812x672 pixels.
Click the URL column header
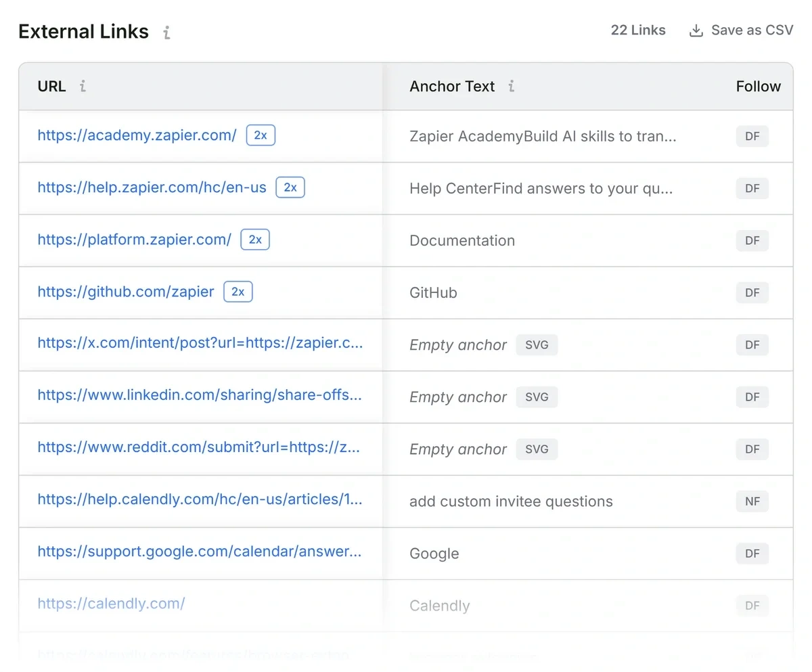pyautogui.click(x=51, y=86)
